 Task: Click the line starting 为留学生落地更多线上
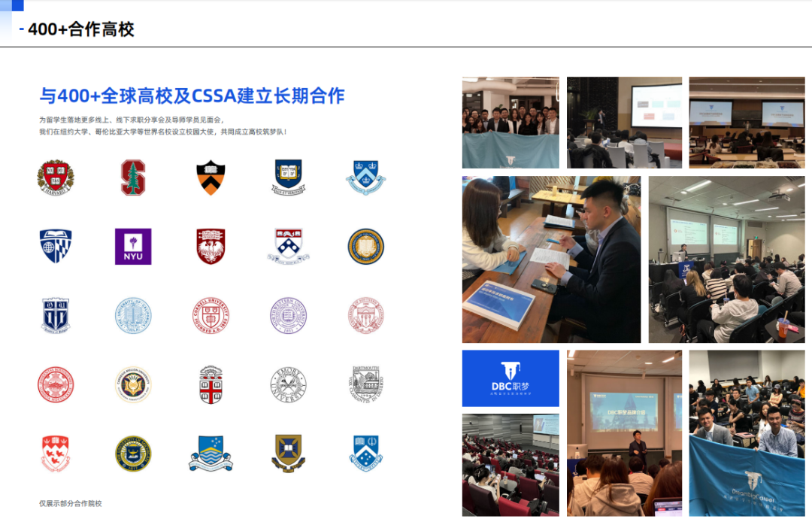132,120
